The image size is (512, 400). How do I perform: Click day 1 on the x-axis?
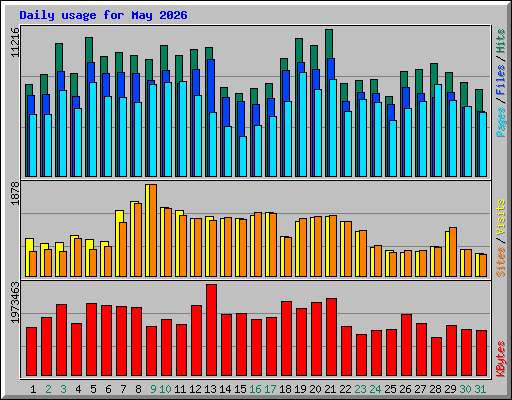click(x=33, y=389)
